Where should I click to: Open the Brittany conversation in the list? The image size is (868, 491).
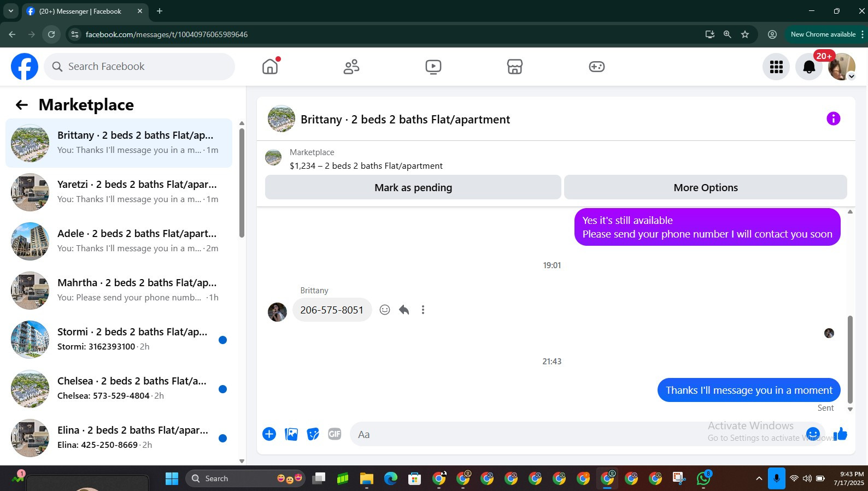(119, 143)
